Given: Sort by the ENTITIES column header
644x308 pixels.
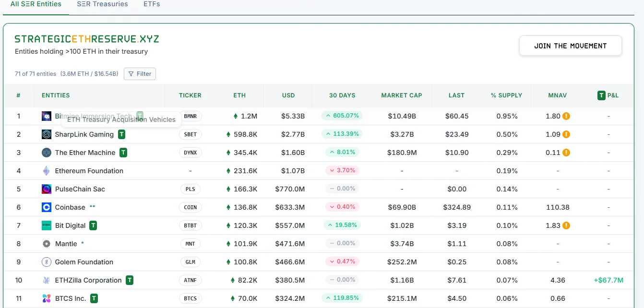Looking at the screenshot, I should (x=56, y=95).
